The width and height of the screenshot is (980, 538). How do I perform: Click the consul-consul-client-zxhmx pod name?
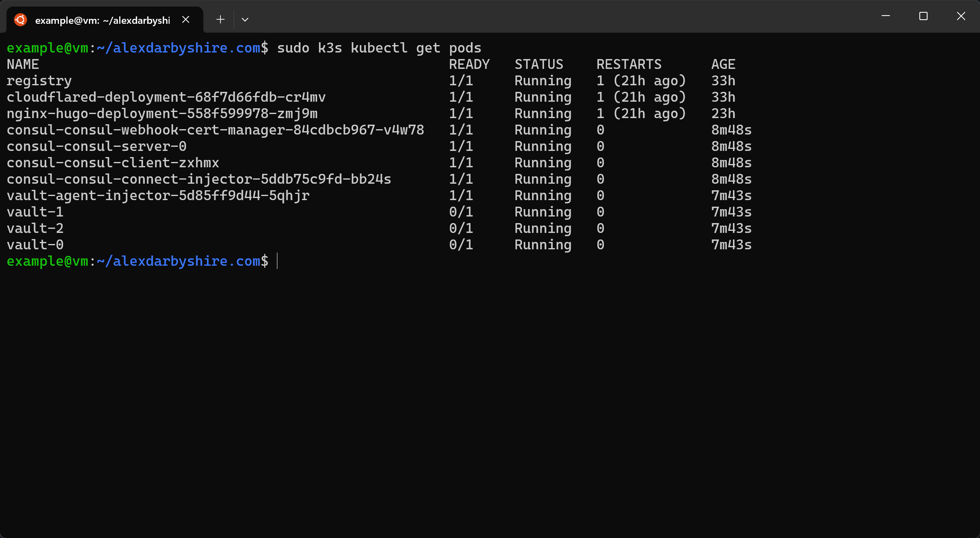[x=113, y=163]
